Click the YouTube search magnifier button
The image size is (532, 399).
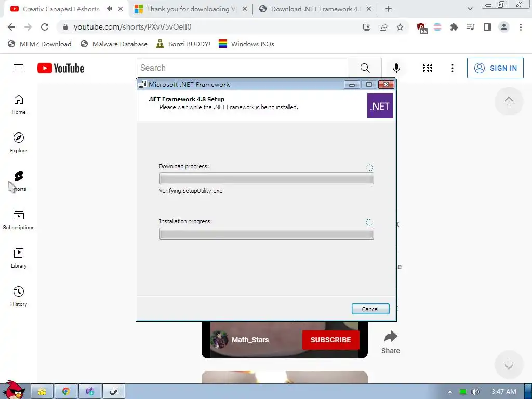(365, 68)
